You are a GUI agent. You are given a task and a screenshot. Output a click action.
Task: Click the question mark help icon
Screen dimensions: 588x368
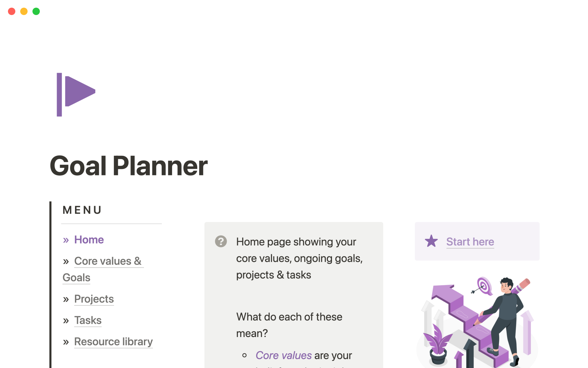[220, 241]
